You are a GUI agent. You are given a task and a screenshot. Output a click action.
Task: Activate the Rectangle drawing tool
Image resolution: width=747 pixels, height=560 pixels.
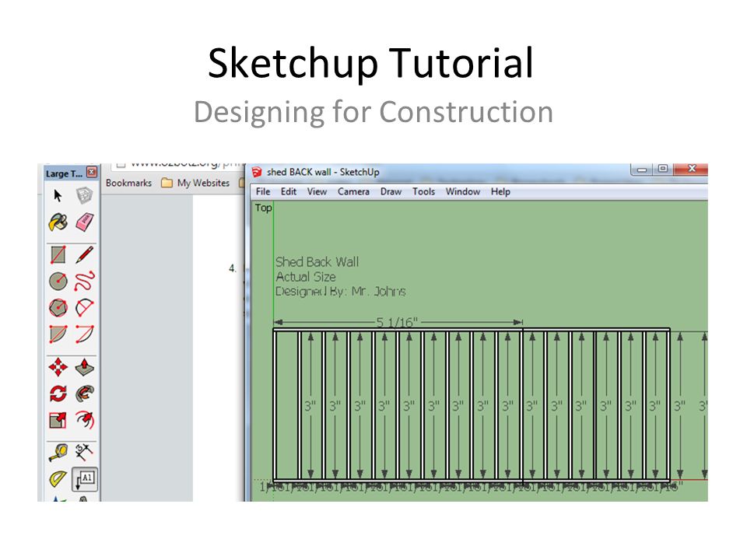pyautogui.click(x=58, y=255)
